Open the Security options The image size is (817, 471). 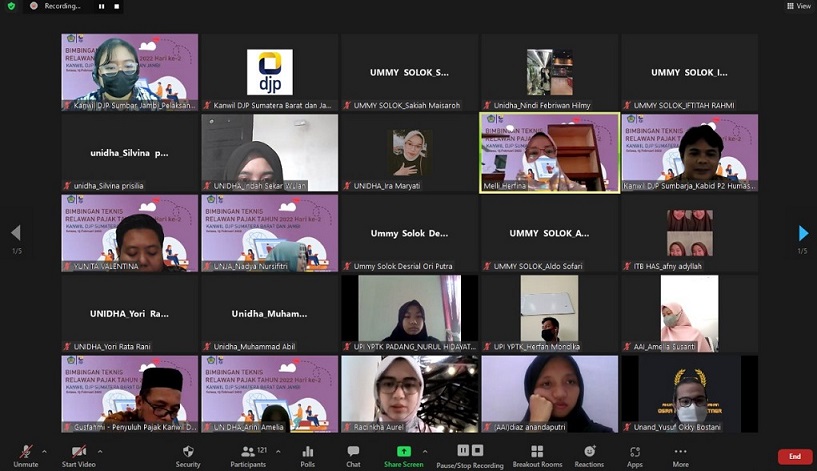pyautogui.click(x=188, y=454)
